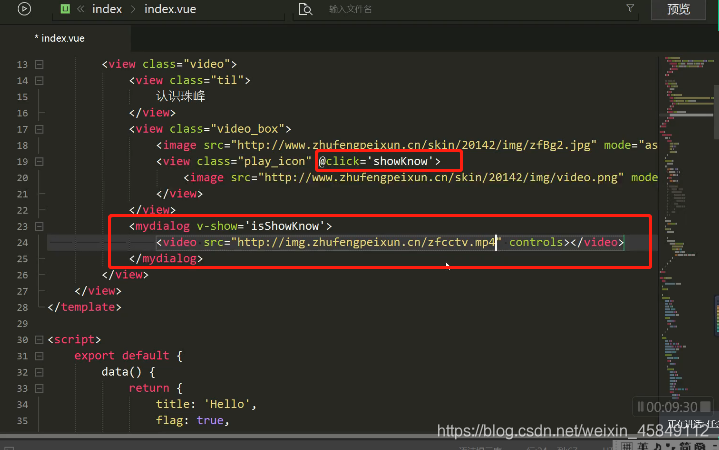Collapse the video_box fold at line 17

39,129
